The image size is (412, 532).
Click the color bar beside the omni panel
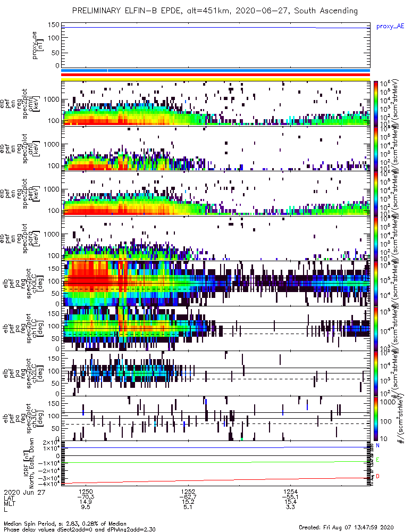coord(376,104)
